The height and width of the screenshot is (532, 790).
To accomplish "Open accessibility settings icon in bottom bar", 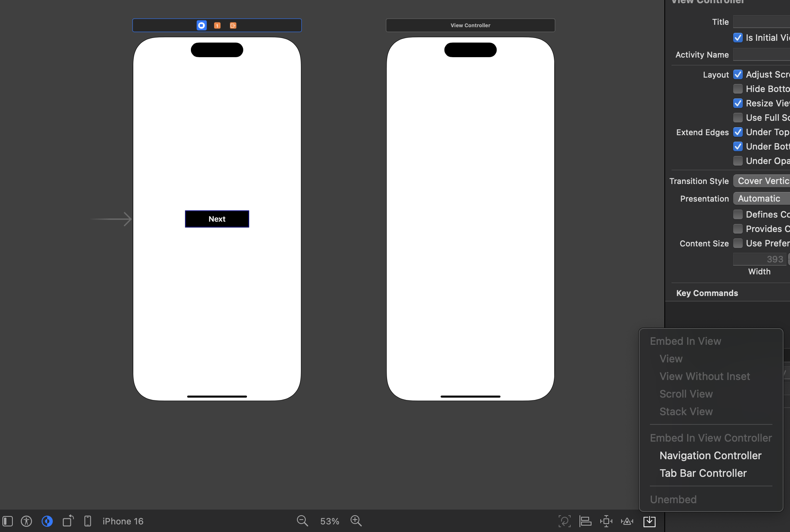I will tap(26, 521).
